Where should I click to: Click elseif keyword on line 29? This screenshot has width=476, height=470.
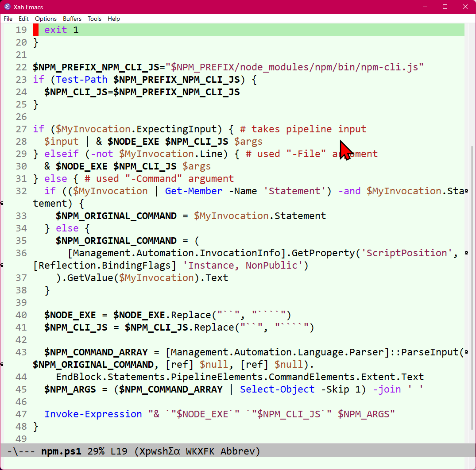pyautogui.click(x=61, y=154)
